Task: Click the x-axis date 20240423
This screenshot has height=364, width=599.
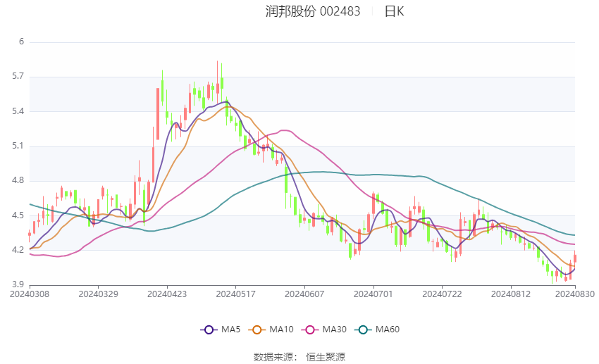Action: (x=167, y=294)
